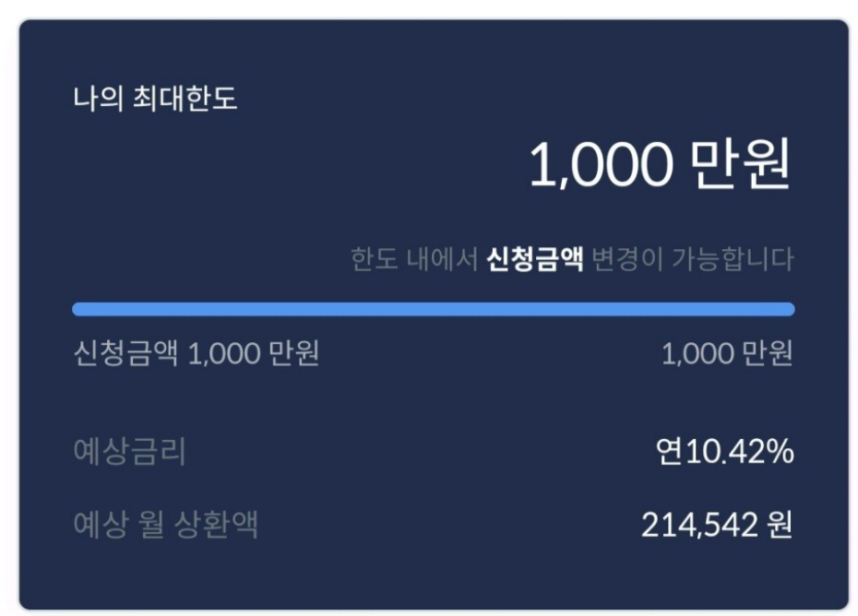Click the '연' prefix of the rate
Viewport: 858px width, 616px height.
click(669, 453)
